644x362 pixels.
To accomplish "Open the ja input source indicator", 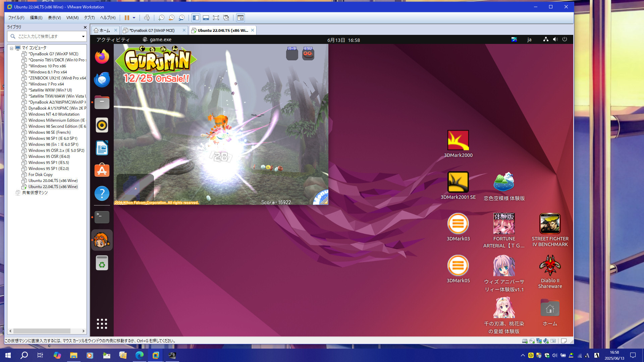I will tap(529, 40).
